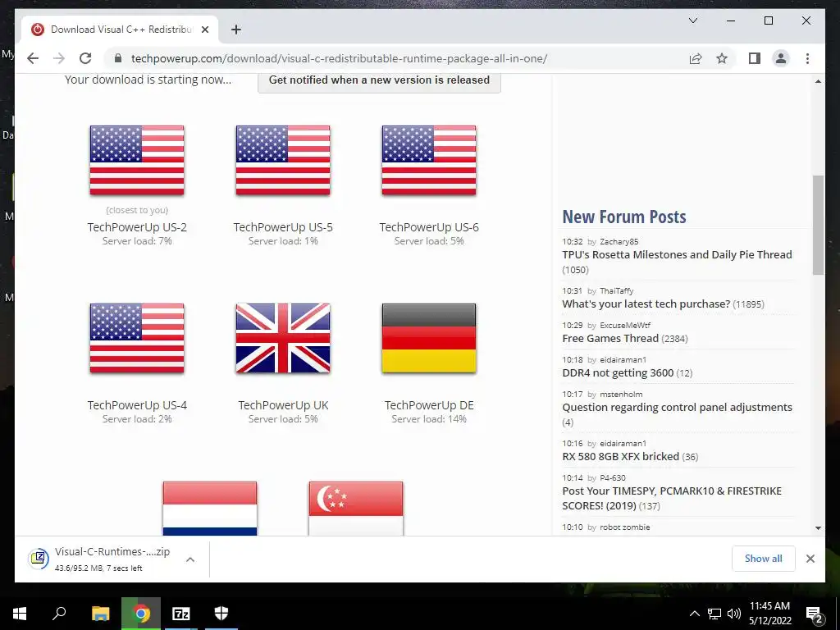The image size is (840, 630).
Task: Click the Chrome taskbar icon
Action: [141, 614]
